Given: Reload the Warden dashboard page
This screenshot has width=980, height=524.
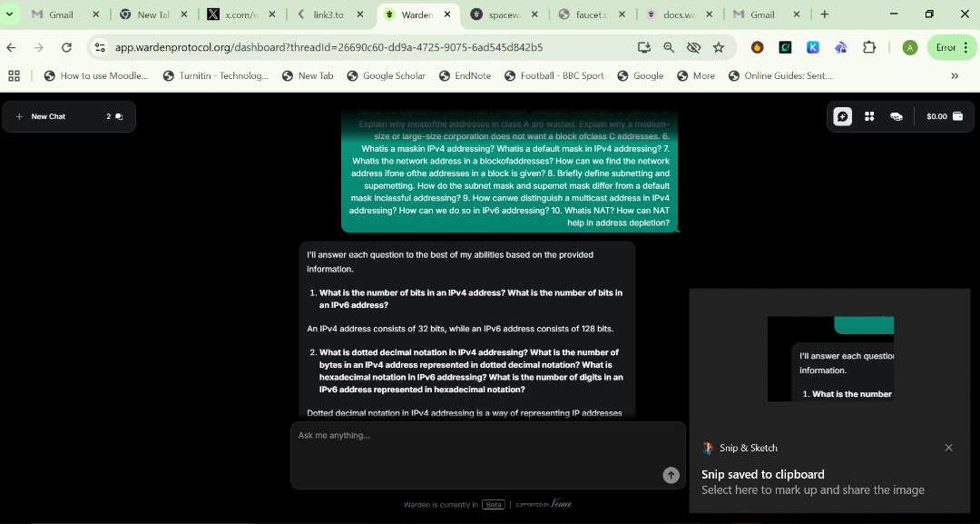Looking at the screenshot, I should [66, 47].
